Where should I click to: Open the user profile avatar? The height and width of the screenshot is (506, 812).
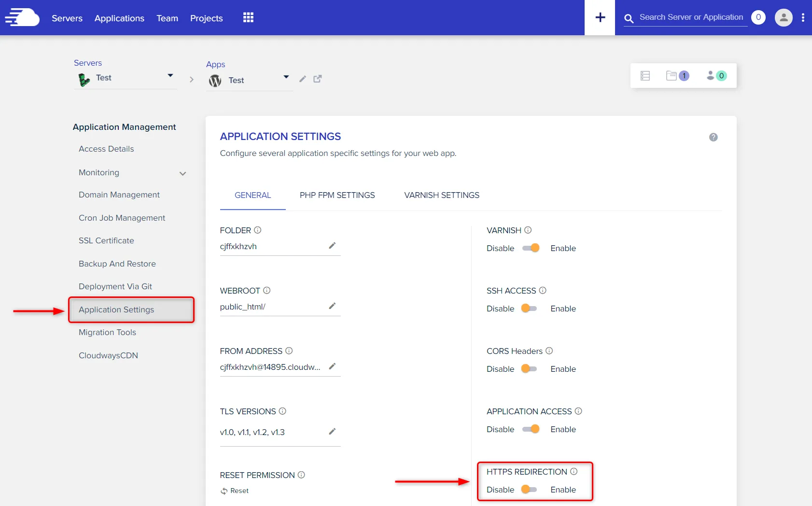pos(784,17)
